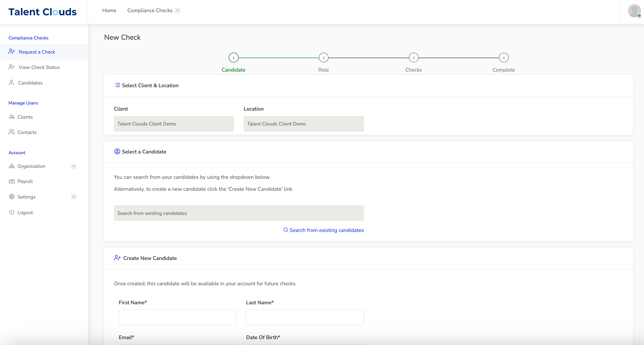Expand the Organization submenu arrow
The width and height of the screenshot is (644, 345).
pos(74,166)
